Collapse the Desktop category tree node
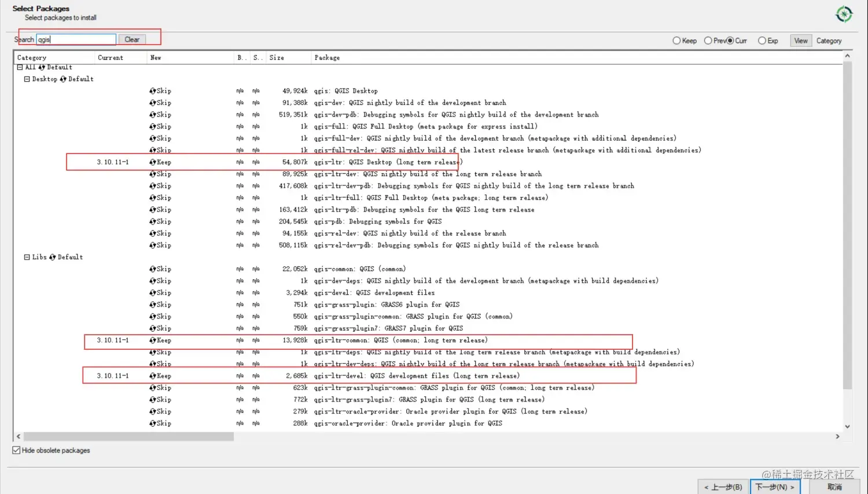This screenshot has height=494, width=868. click(x=27, y=79)
